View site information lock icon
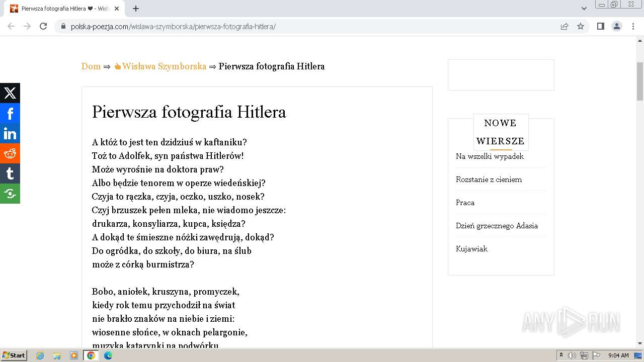Viewport: 644px width, 362px height. [x=63, y=26]
